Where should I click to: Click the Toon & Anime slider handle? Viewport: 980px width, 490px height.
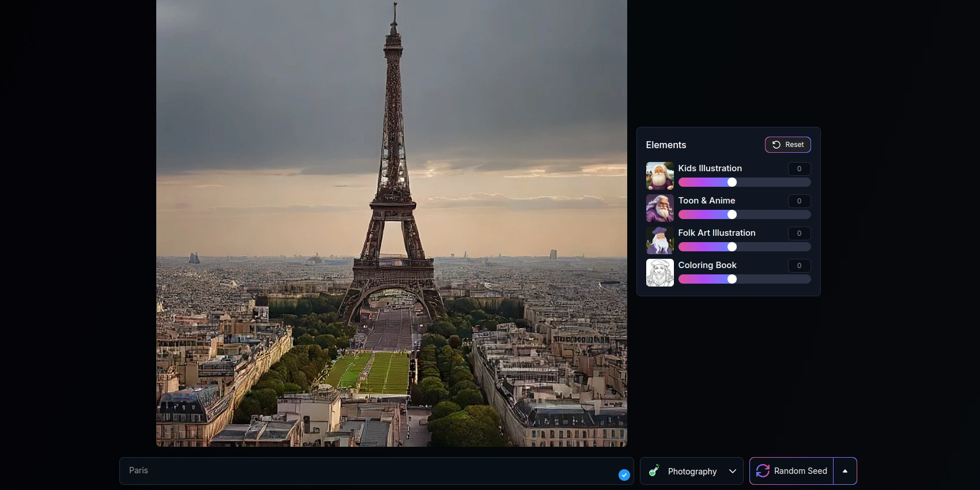732,214
